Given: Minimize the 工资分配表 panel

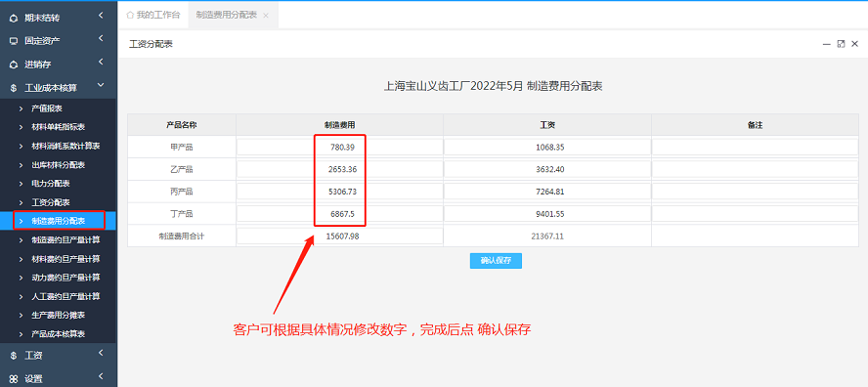Looking at the screenshot, I should pos(827,44).
